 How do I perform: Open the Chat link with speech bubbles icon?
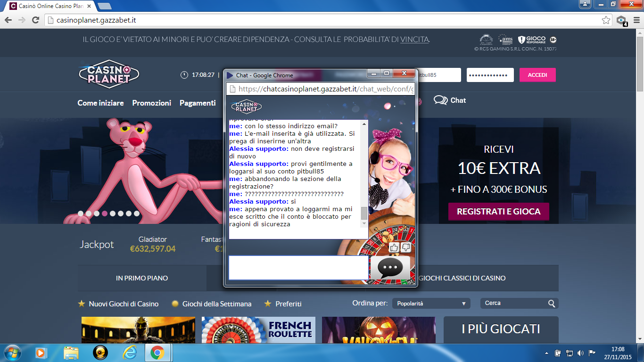[x=450, y=100]
